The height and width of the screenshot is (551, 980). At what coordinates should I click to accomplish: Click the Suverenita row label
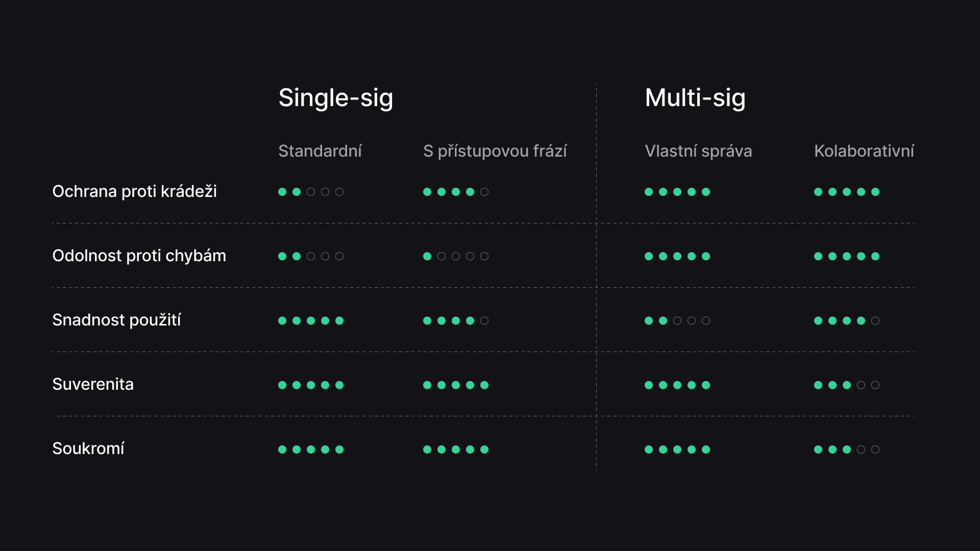click(x=93, y=384)
